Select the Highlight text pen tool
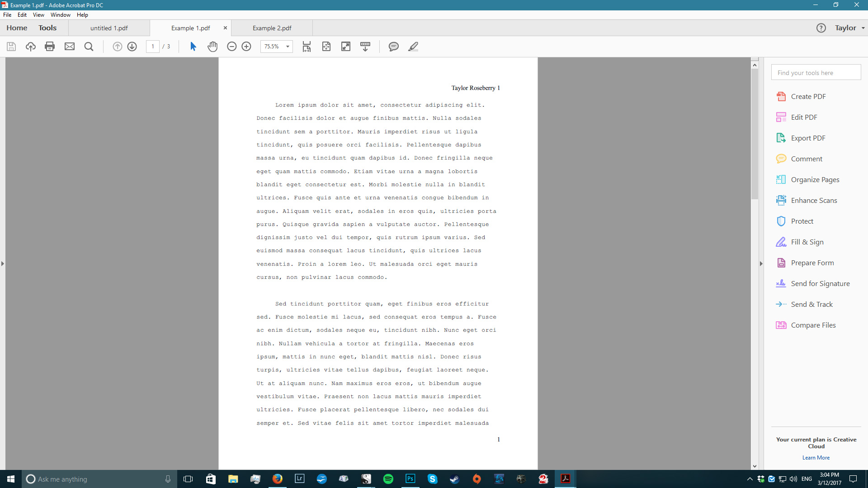 tap(413, 47)
